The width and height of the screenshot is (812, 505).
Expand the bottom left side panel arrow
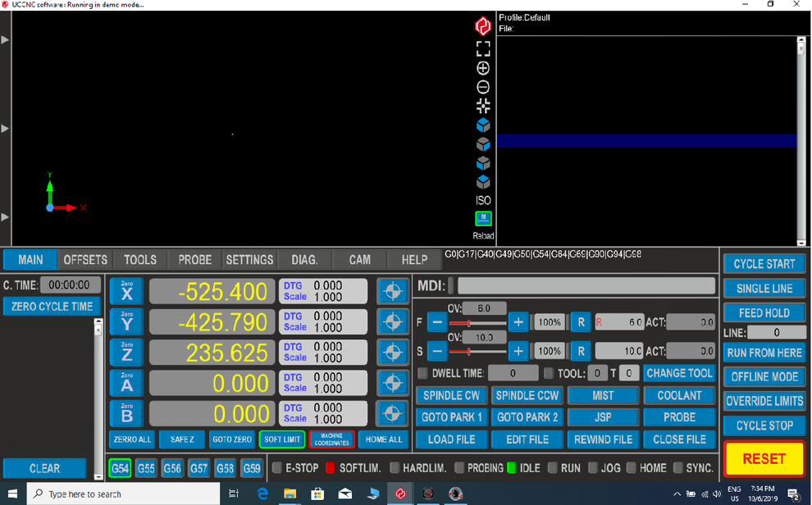click(x=5, y=216)
